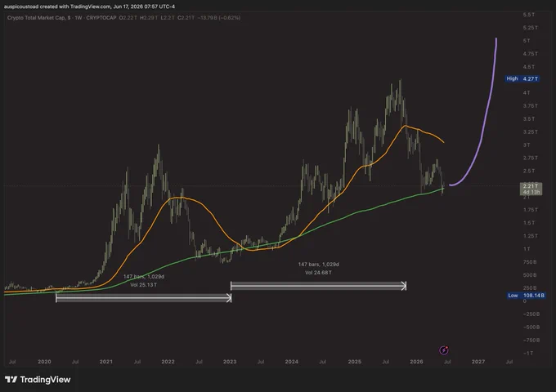Screen dimensions: 556x392
Task: Click the low value L2.2T in the legend
Action: (x=168, y=17)
